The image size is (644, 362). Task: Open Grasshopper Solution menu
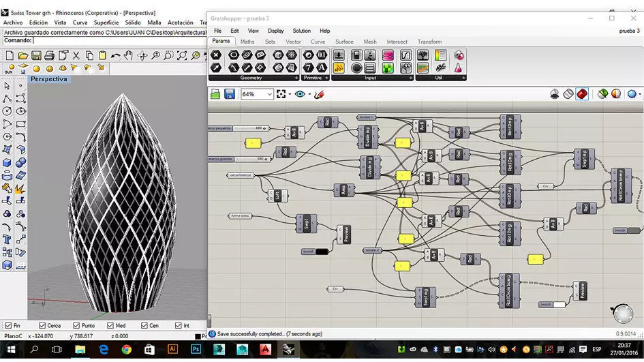(x=301, y=31)
